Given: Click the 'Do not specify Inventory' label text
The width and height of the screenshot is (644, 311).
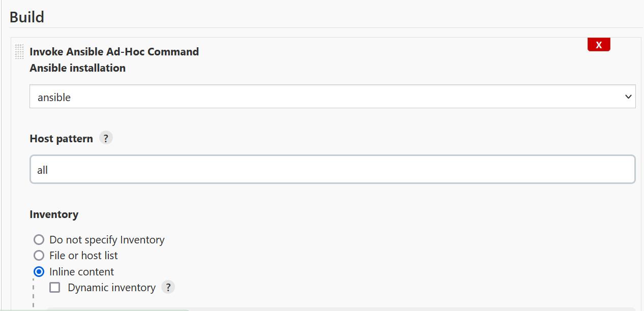Looking at the screenshot, I should point(107,240).
